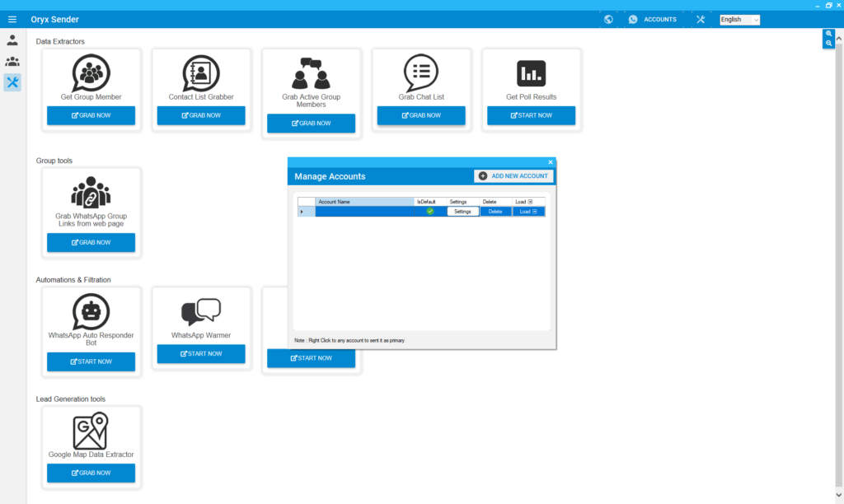Click GRAB NOW under Google Map Data Extractor

click(91, 473)
